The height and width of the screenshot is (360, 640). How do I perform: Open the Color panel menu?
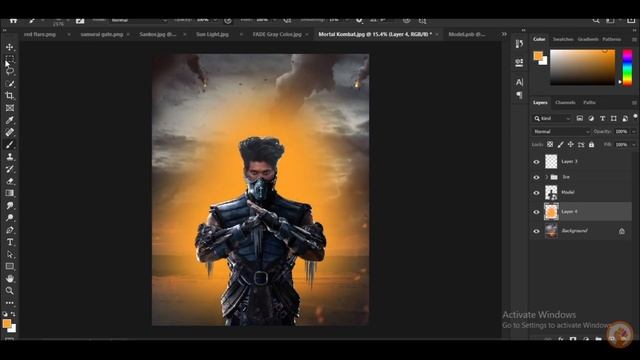click(x=634, y=39)
